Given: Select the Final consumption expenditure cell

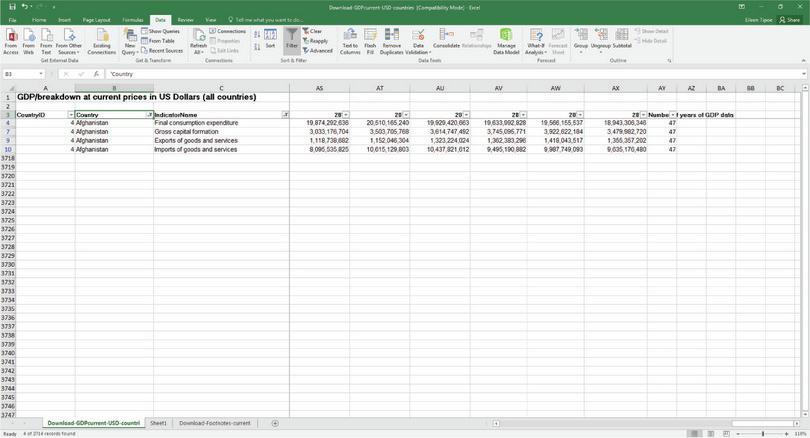Looking at the screenshot, I should click(221, 123).
